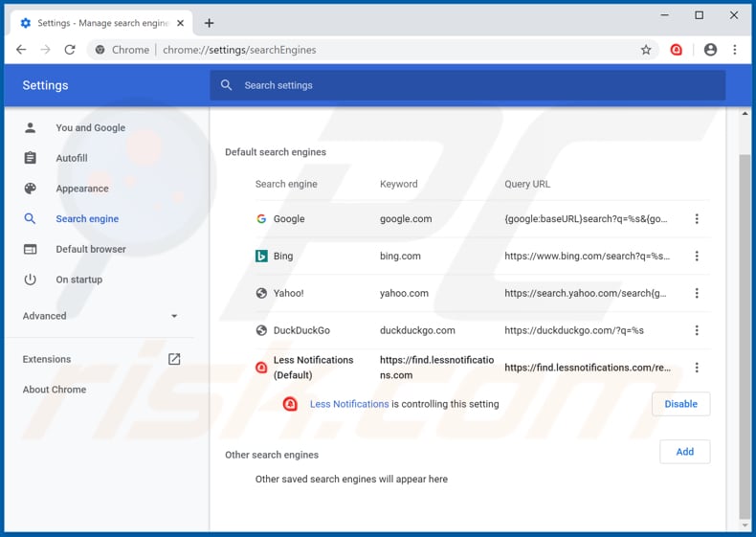Open more actions for Bing search engine
This screenshot has width=756, height=537.
pos(697,257)
